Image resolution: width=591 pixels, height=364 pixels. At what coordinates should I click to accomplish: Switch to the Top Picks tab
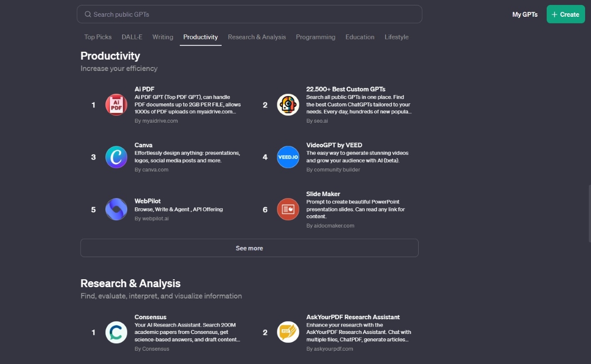(98, 37)
